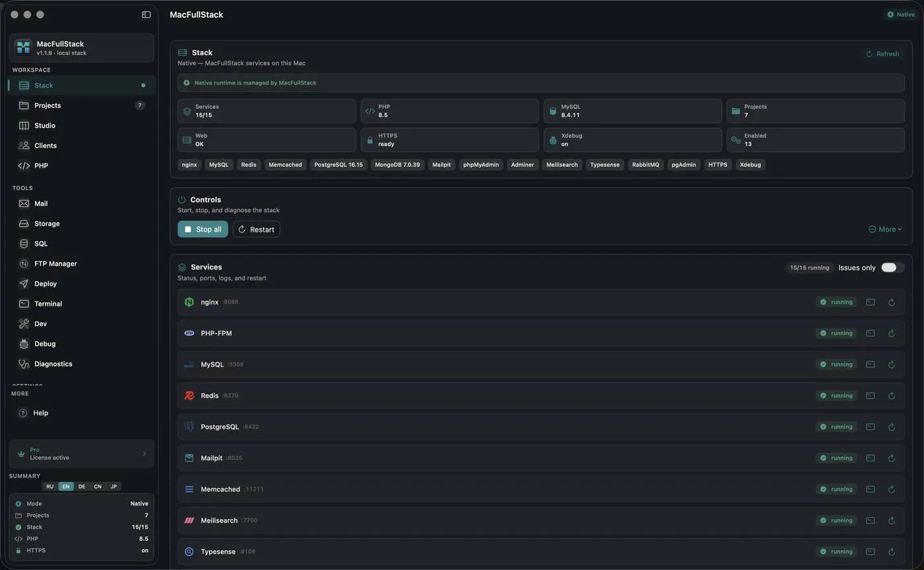The width and height of the screenshot is (924, 570).
Task: Click the Xdebug on stat card
Action: pyautogui.click(x=632, y=140)
